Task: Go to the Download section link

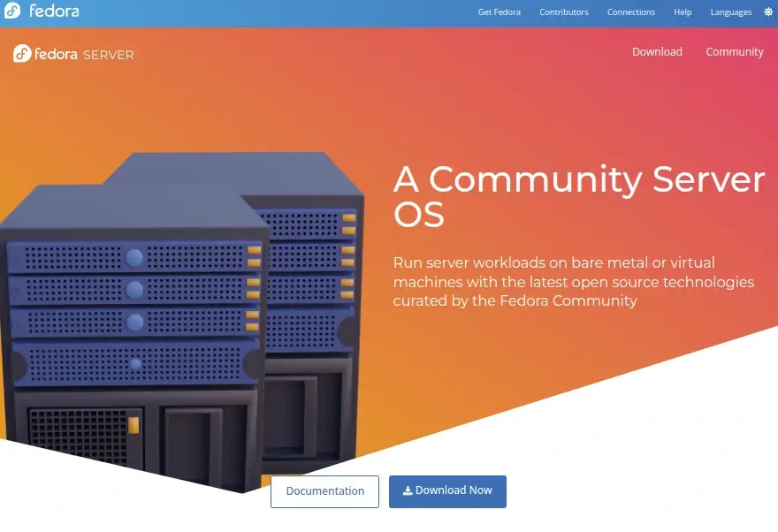Action: 657,52
